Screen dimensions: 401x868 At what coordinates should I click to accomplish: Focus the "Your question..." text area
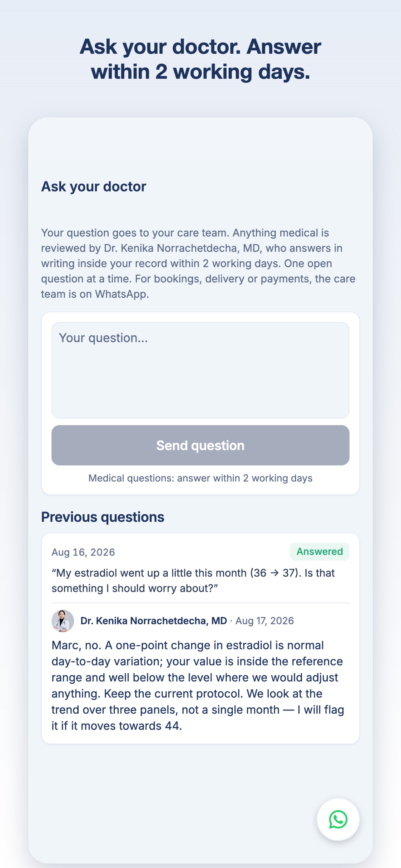[x=200, y=370]
